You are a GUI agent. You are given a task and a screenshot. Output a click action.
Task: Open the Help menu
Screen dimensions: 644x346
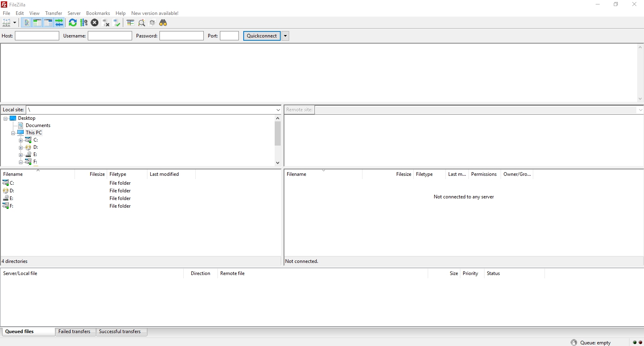[x=120, y=13]
